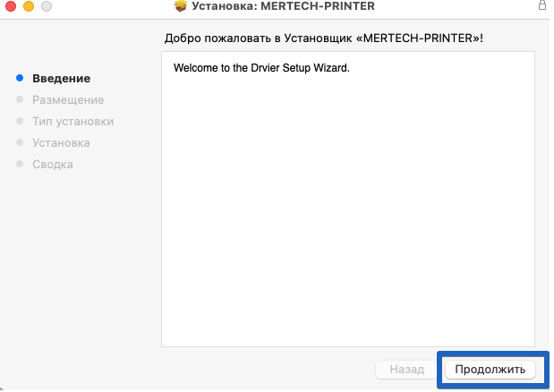Click the bullet beside Установка step

click(20, 143)
